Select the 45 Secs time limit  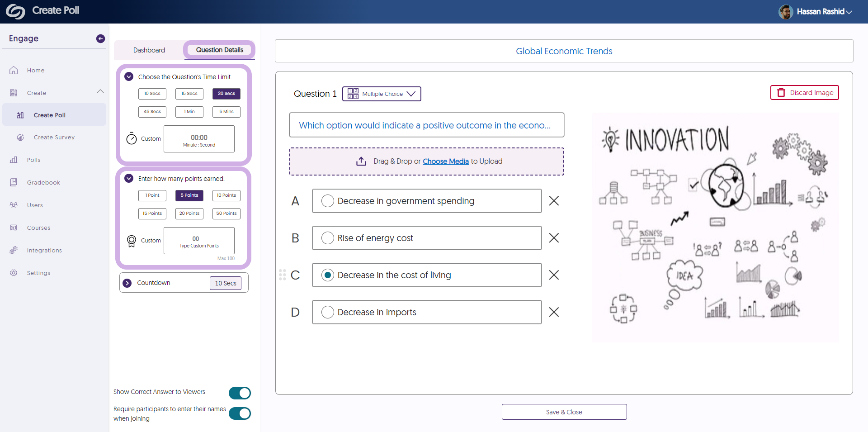(152, 112)
